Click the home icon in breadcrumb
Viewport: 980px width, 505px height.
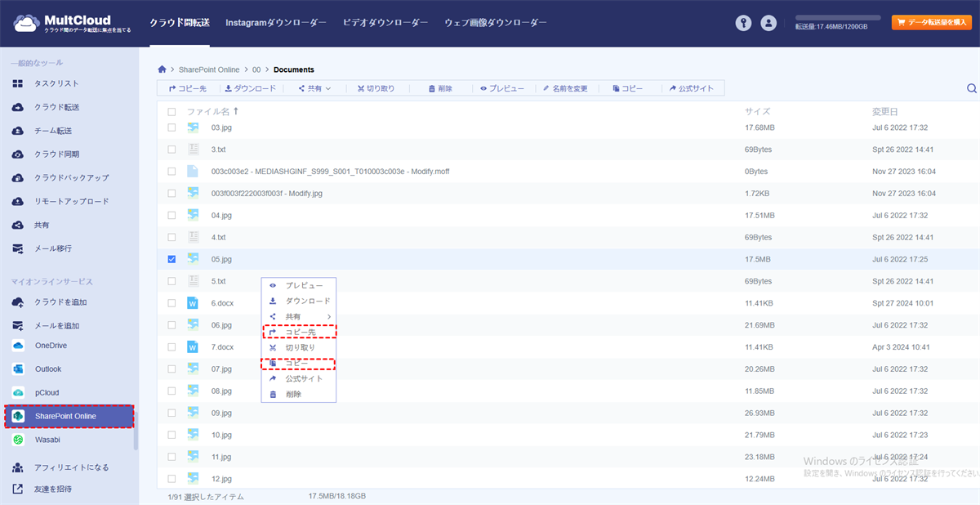[x=163, y=69]
